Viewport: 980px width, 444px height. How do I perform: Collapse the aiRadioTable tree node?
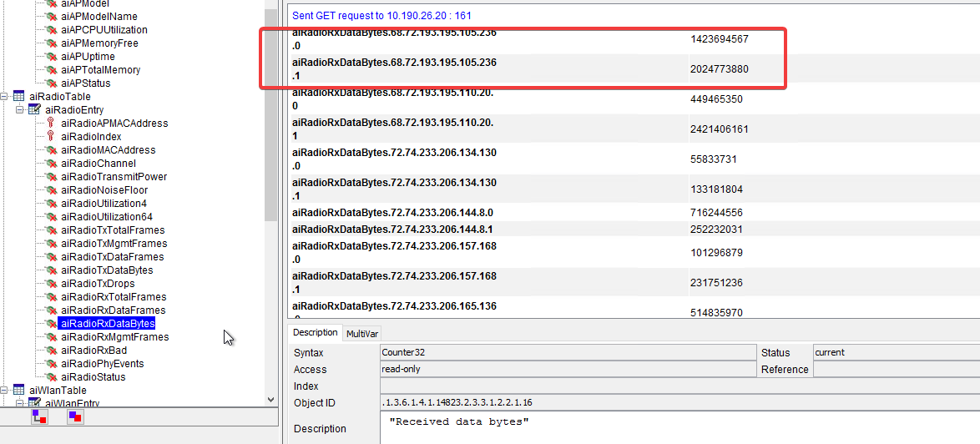4,97
